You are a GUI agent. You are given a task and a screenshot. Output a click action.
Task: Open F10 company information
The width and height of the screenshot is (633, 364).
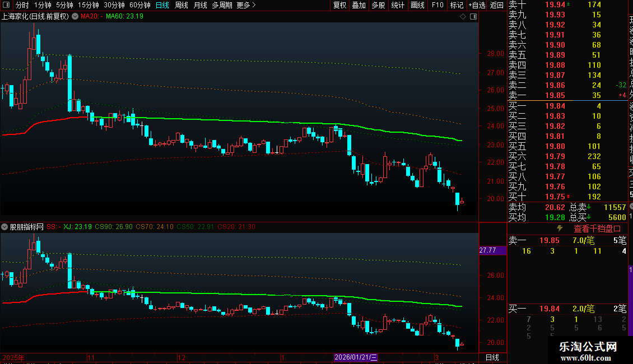[437, 6]
